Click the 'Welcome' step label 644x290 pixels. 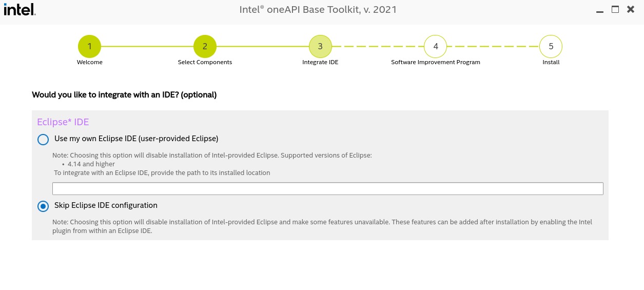90,62
